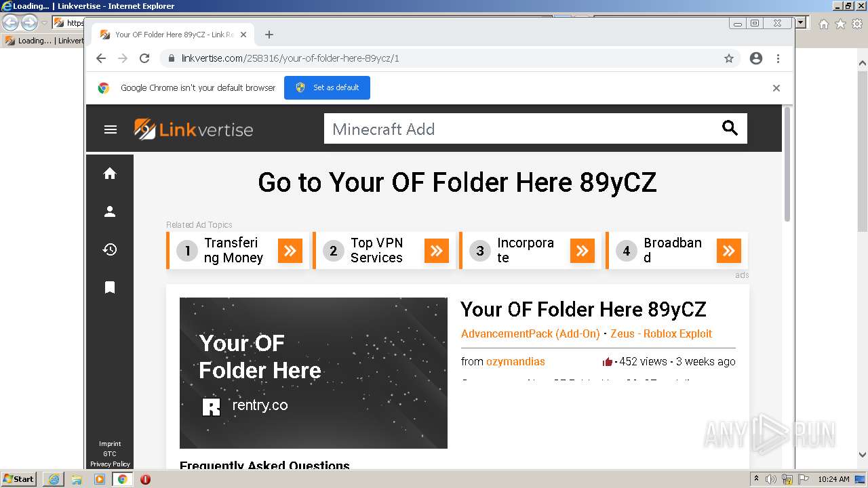This screenshot has height=488, width=868.
Task: Click the Your OF Folder Here thumbnail
Action: tap(313, 373)
